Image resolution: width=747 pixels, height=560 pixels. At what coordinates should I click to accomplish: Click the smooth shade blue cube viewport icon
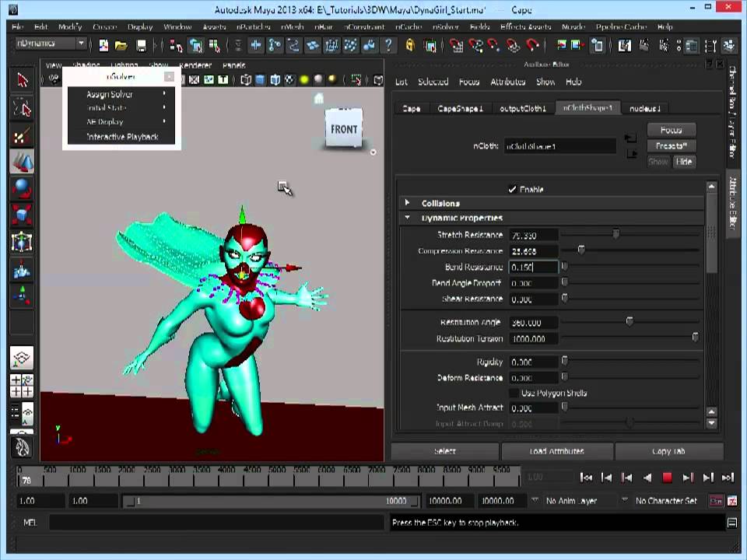260,80
